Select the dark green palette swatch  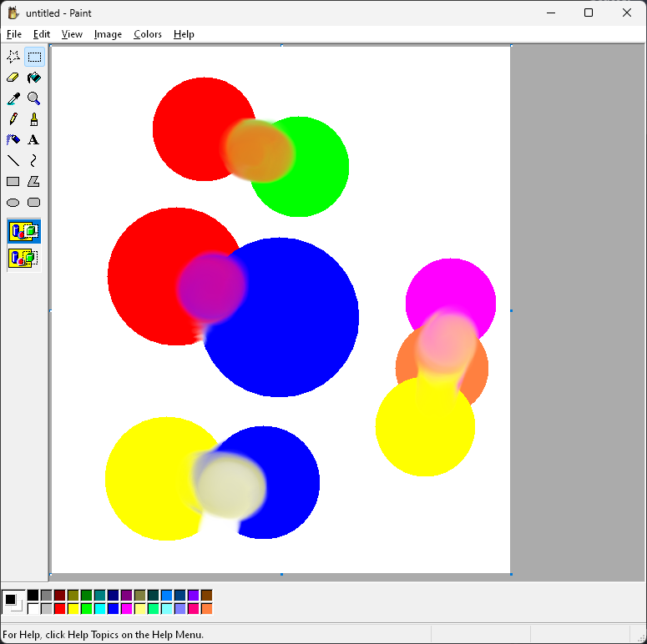tap(86, 596)
